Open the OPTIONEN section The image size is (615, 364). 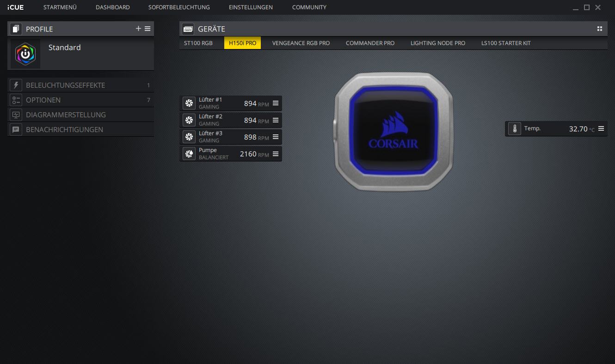coord(80,100)
